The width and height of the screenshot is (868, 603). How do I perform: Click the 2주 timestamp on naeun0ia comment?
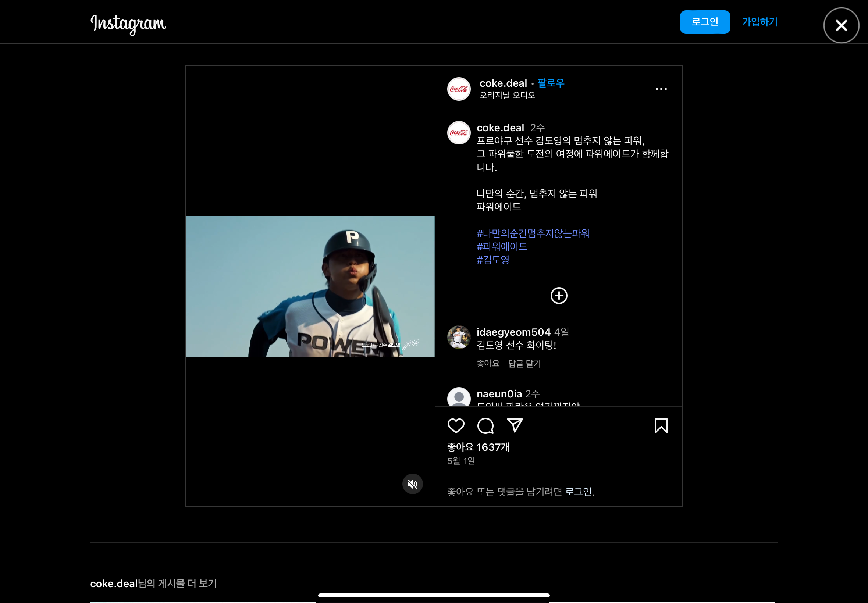[x=533, y=394]
